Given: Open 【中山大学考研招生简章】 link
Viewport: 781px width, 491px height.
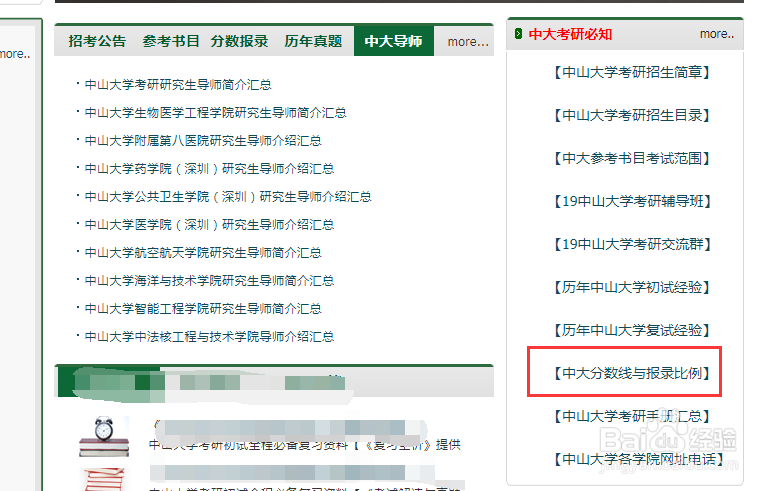Looking at the screenshot, I should pyautogui.click(x=632, y=72).
